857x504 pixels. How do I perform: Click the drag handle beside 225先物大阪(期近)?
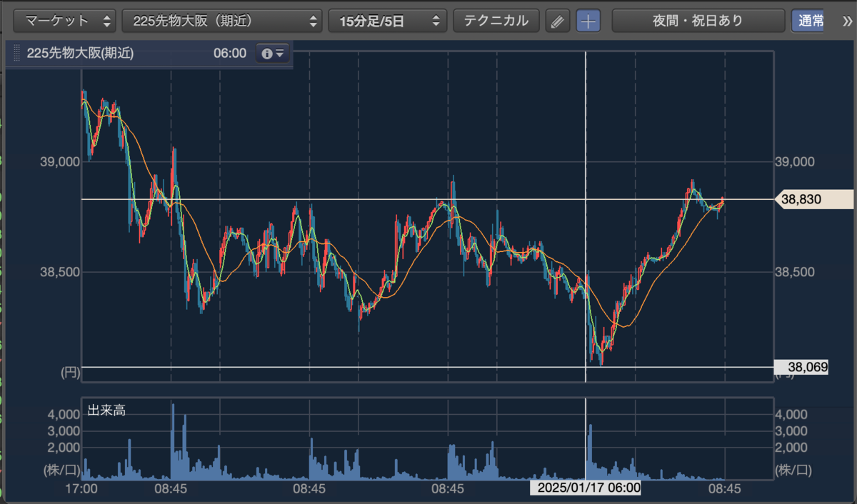(x=16, y=54)
